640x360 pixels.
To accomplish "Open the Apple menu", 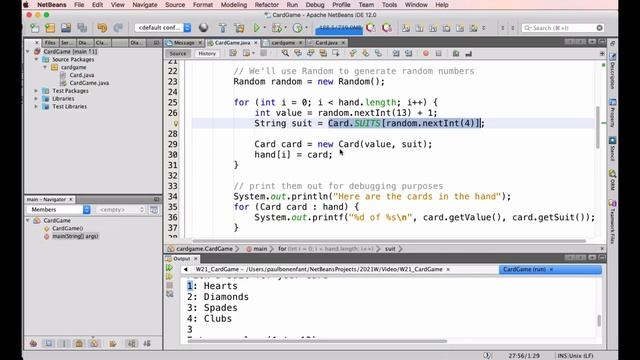I will tap(26, 5).
